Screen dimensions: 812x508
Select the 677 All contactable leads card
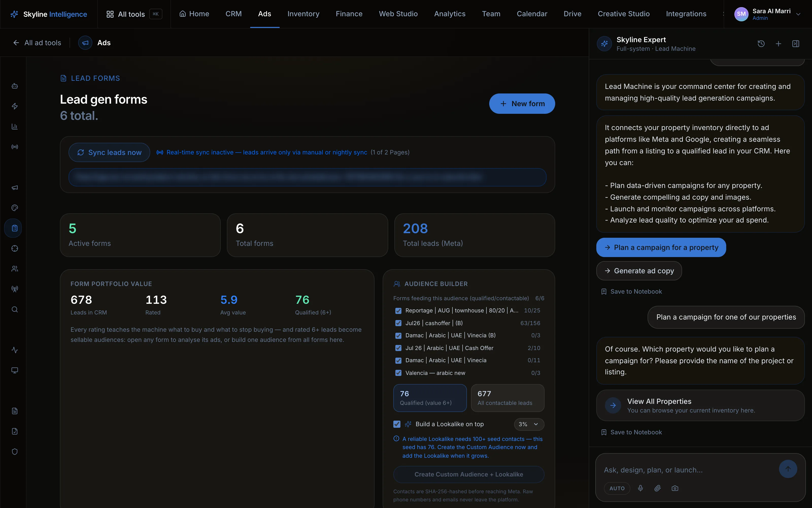pos(507,398)
